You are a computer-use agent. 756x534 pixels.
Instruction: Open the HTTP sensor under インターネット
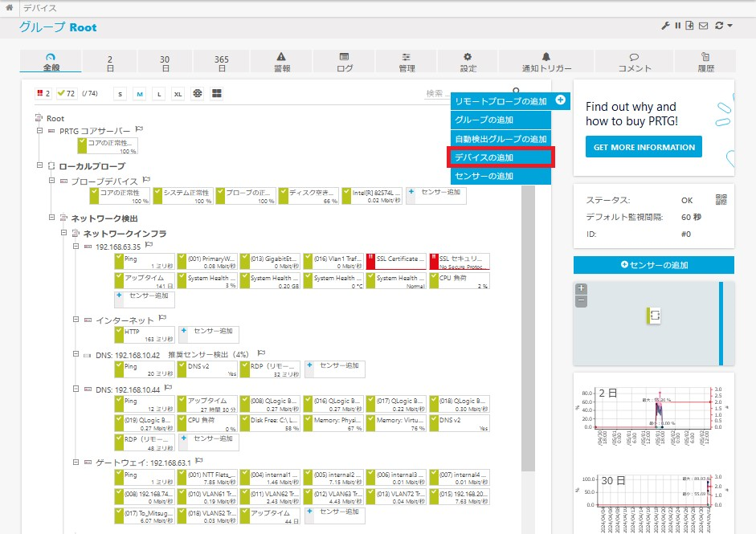pyautogui.click(x=145, y=335)
